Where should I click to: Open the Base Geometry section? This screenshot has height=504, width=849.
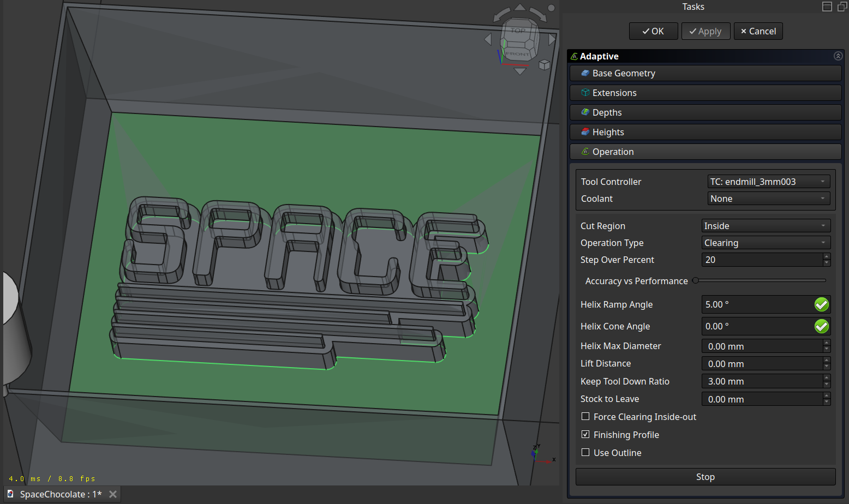[705, 73]
